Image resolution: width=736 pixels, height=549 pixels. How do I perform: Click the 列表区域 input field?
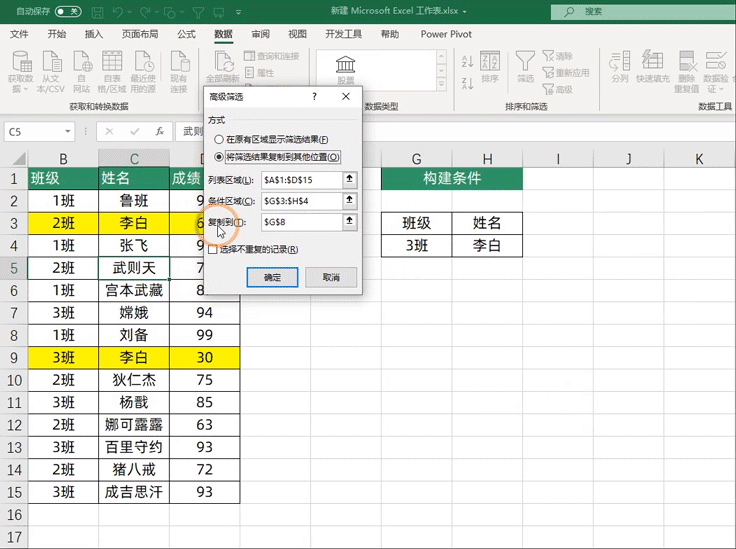coord(302,180)
